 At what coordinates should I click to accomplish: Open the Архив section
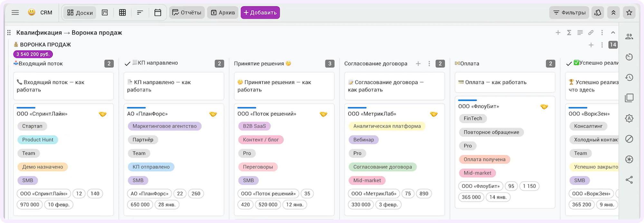[223, 13]
